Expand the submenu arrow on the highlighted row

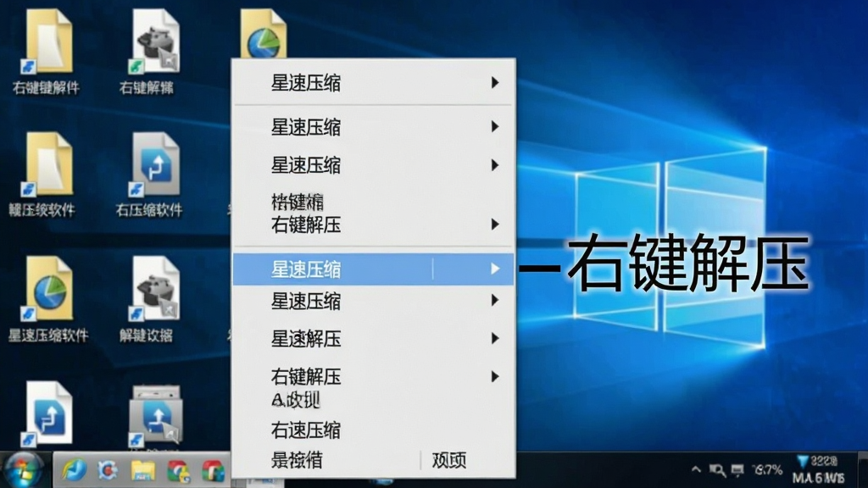tap(495, 269)
